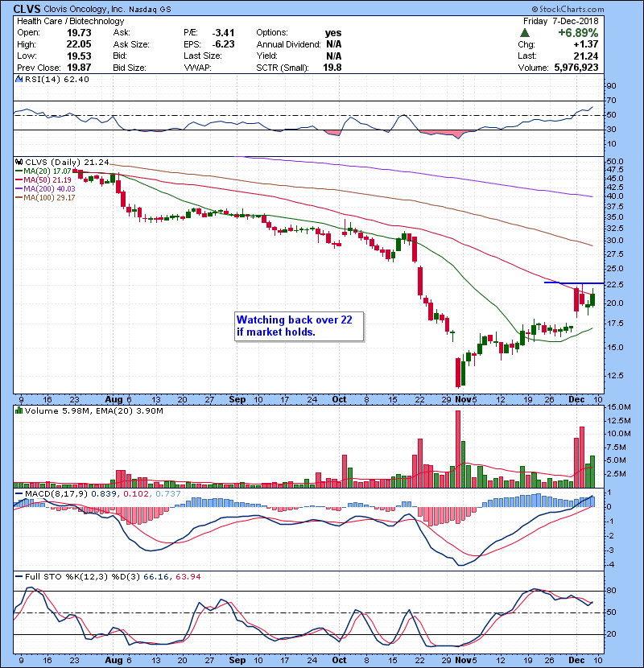
Task: Click the Open value 19.73
Action: coord(79,33)
